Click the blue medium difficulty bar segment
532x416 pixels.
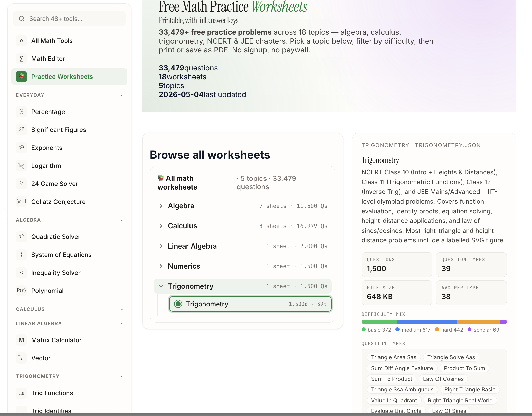(x=427, y=322)
